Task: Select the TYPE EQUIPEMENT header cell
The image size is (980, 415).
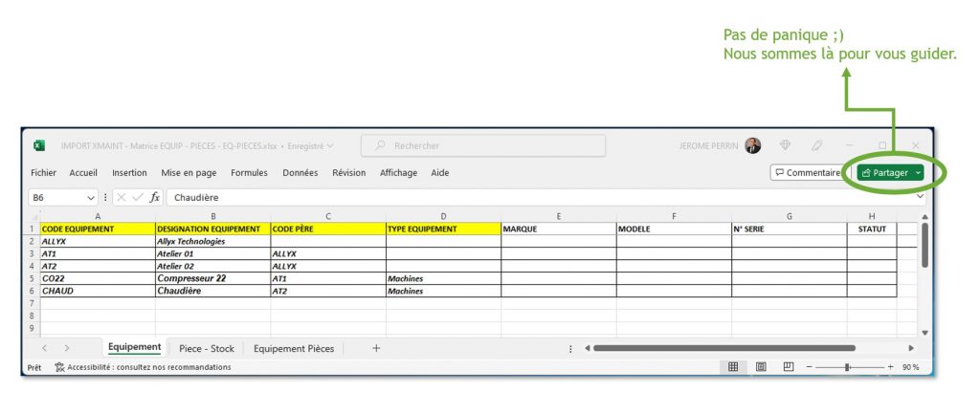Action: 443,229
